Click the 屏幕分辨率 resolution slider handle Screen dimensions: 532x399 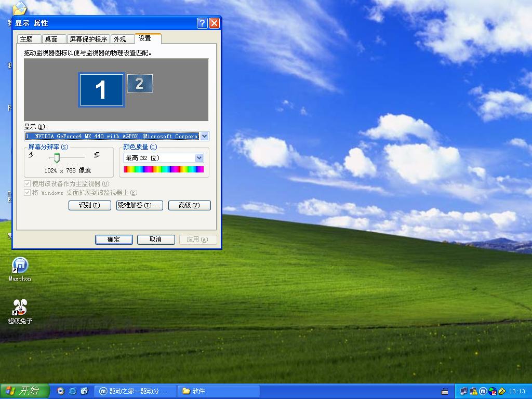[x=57, y=158]
